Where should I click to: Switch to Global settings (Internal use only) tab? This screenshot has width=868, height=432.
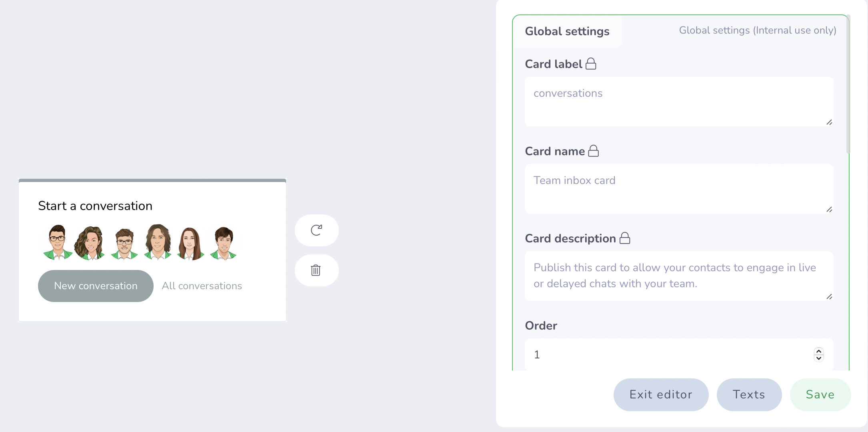click(x=757, y=30)
